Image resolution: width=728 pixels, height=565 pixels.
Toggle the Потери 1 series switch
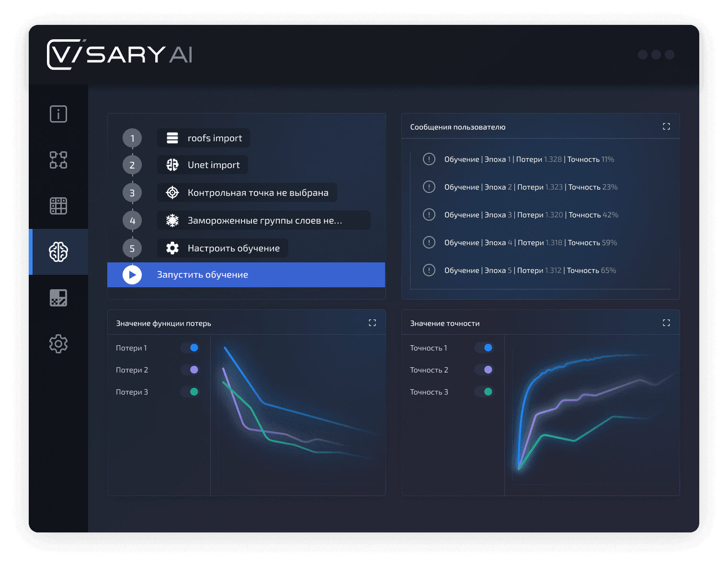tap(190, 348)
